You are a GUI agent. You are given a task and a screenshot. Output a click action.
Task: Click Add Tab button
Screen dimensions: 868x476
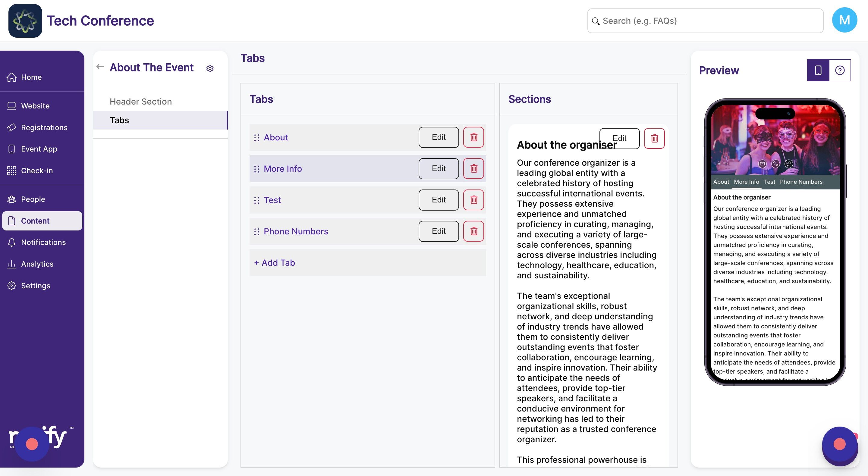pos(275,262)
